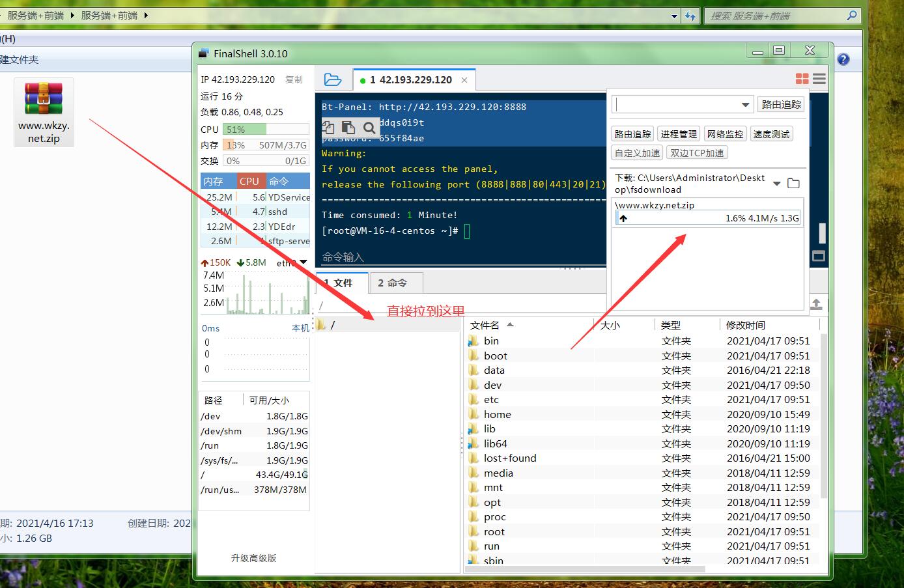Viewport: 904px width, 588px height.
Task: Select the '1 文件' tab
Action: tap(341, 283)
